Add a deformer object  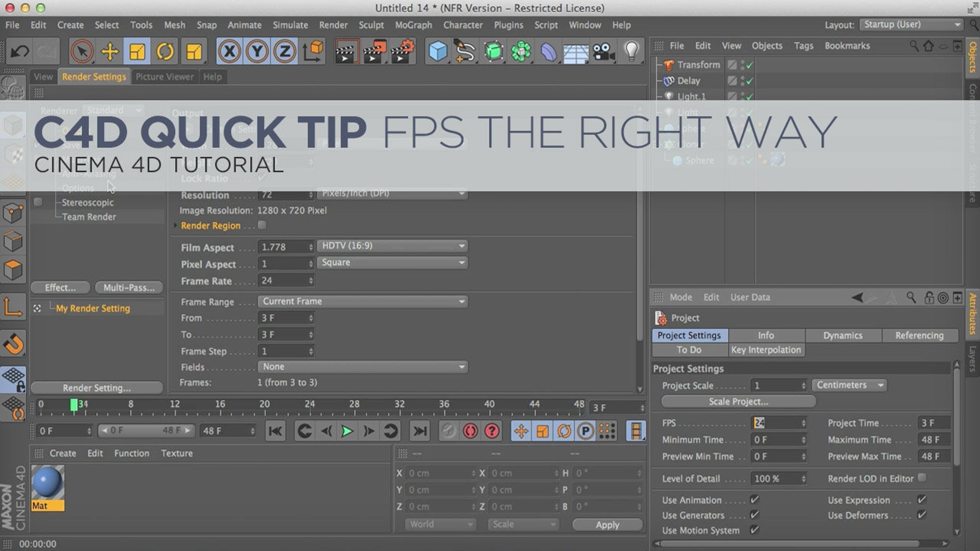click(x=549, y=51)
